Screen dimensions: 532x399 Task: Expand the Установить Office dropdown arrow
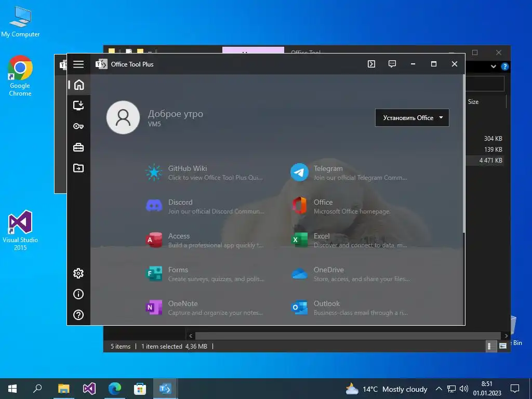tap(441, 118)
